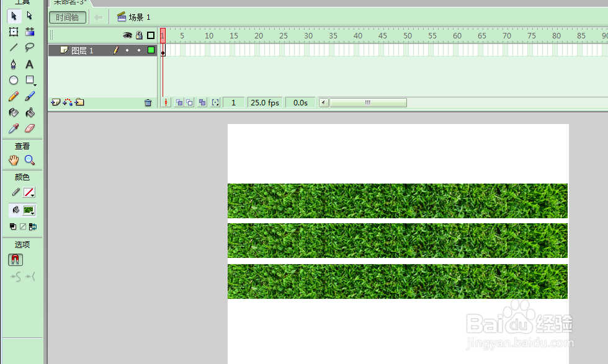Select the Paint Bucket tool
Viewport: 608px width, 364px height.
(30, 112)
